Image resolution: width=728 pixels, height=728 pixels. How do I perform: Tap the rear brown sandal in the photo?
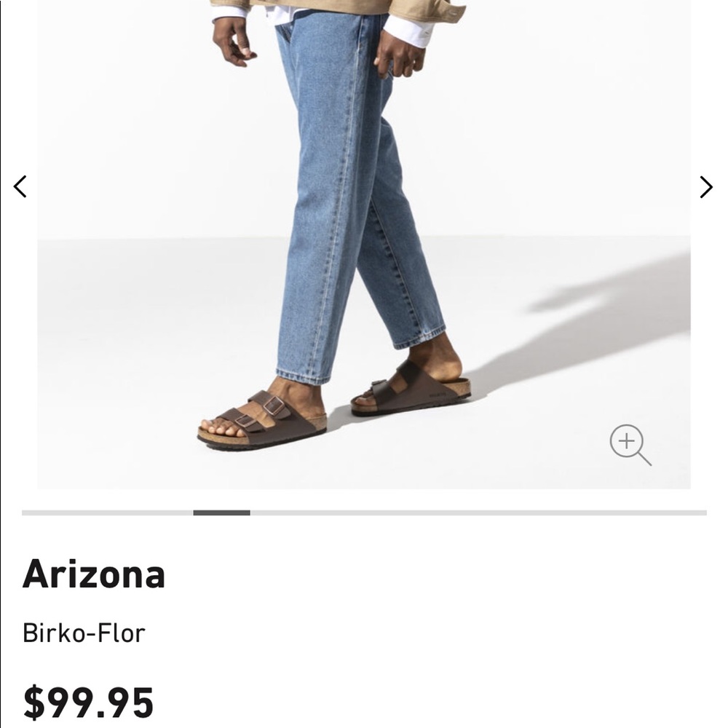[411, 389]
